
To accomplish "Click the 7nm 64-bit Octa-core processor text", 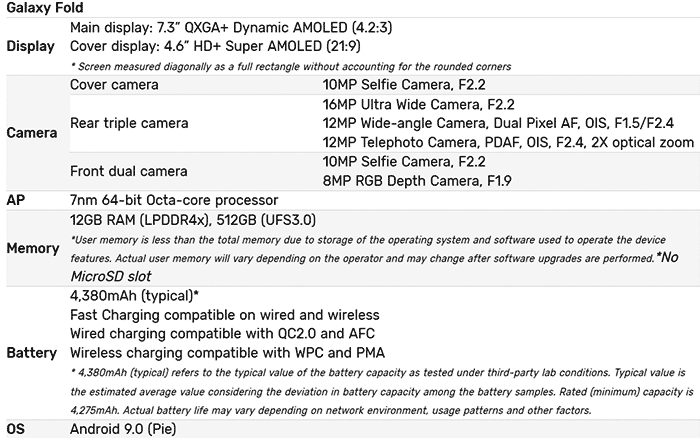I will tap(174, 200).
